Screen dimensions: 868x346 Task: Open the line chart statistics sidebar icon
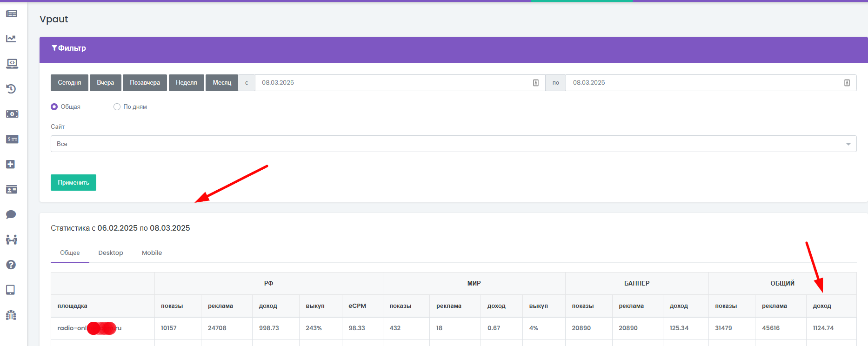(12, 39)
